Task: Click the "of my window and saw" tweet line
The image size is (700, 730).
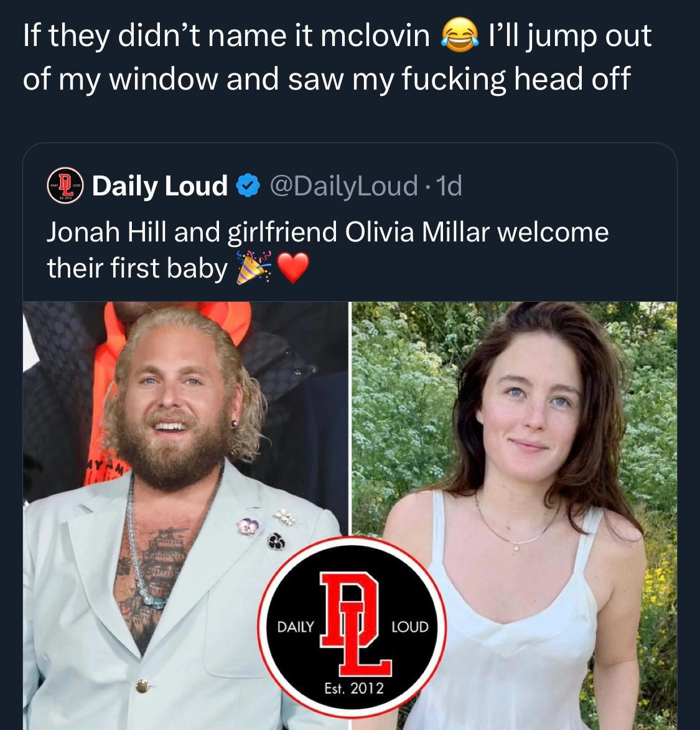Action: [184, 78]
